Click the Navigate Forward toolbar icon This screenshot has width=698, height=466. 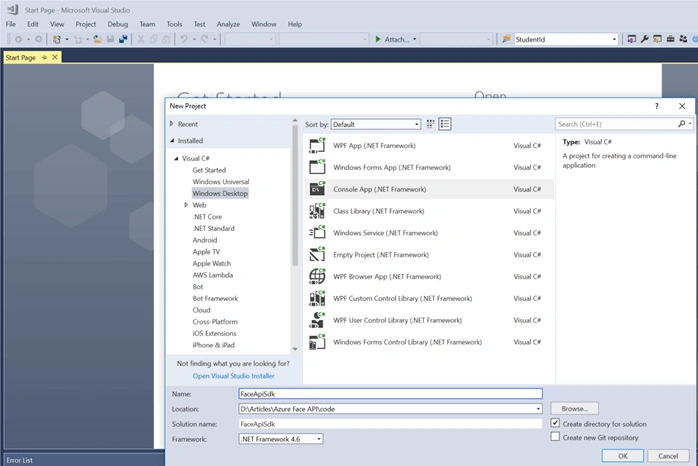coord(38,39)
